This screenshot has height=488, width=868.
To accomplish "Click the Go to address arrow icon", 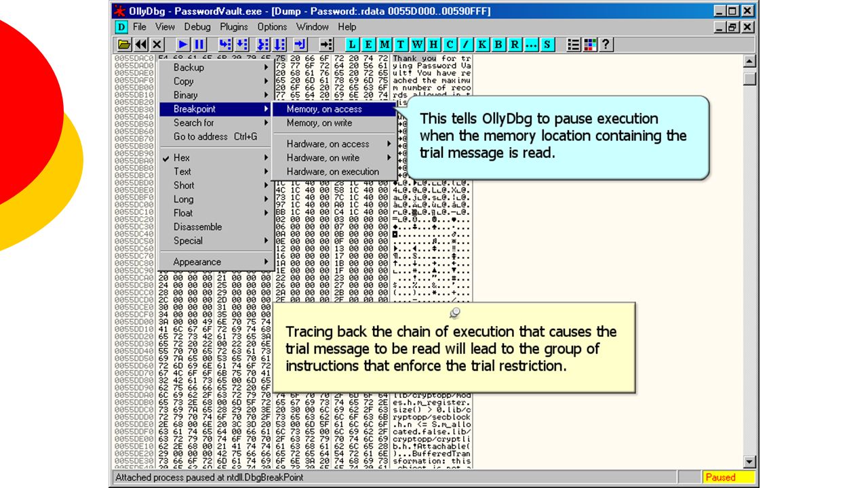I will tap(327, 45).
